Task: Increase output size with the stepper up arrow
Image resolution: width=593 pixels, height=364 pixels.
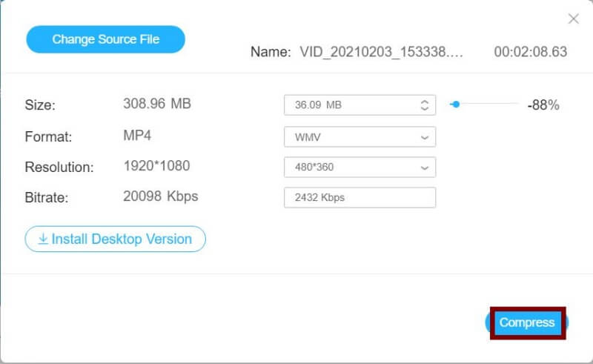Action: (425, 102)
